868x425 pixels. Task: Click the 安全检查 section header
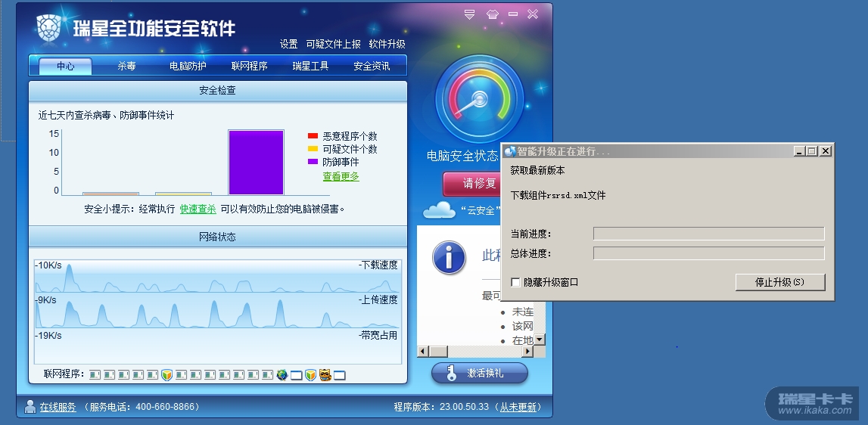tap(217, 90)
